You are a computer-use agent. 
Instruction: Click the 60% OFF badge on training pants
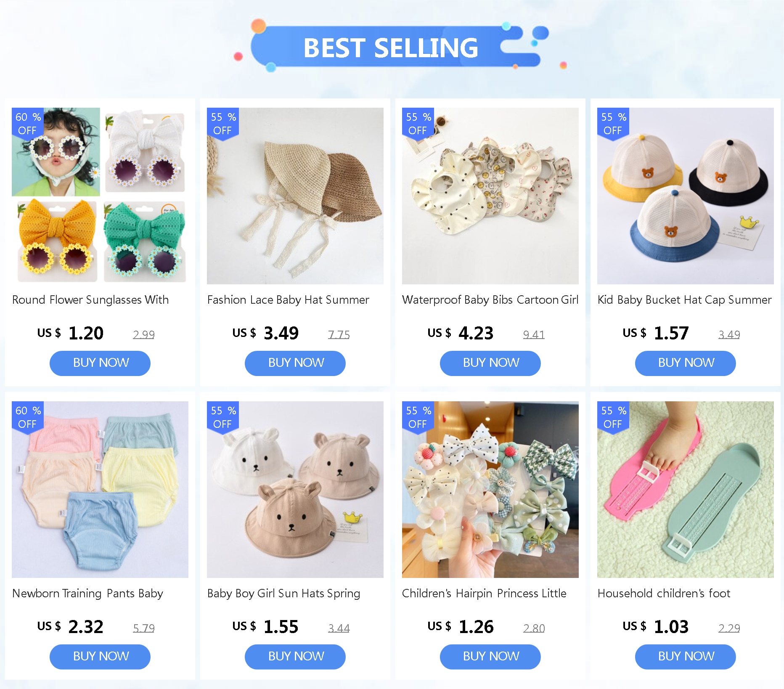click(28, 417)
